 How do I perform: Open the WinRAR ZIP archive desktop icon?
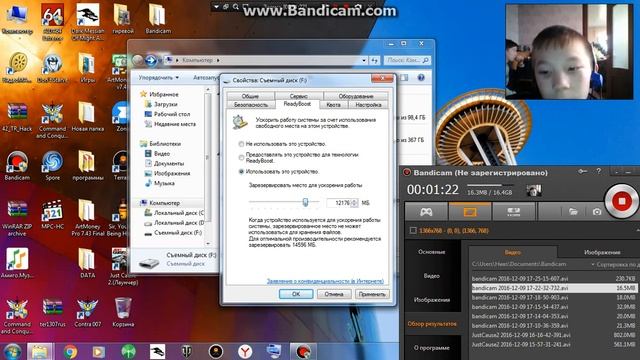point(17,218)
